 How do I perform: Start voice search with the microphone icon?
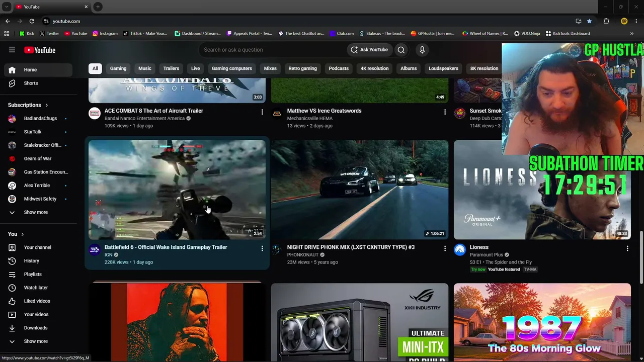click(x=422, y=50)
